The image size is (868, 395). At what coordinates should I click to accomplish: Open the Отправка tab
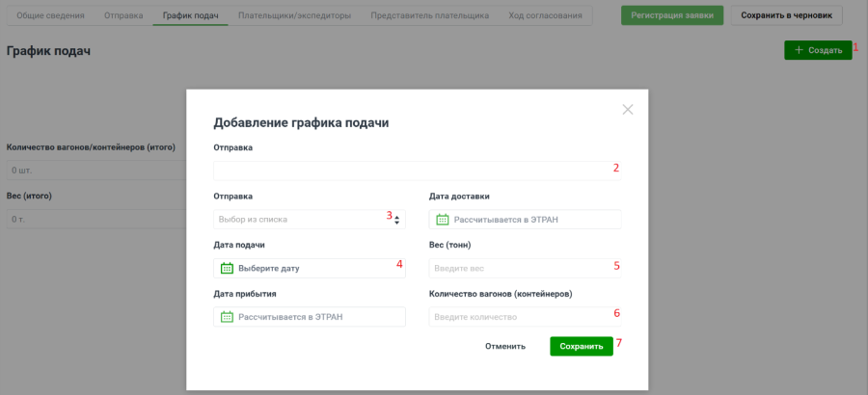123,16
